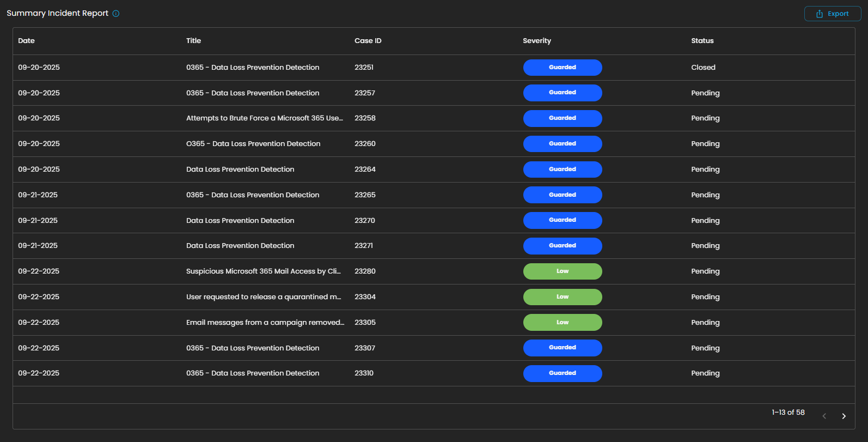Sort the table by Date column header
The height and width of the screenshot is (442, 868).
[26, 41]
